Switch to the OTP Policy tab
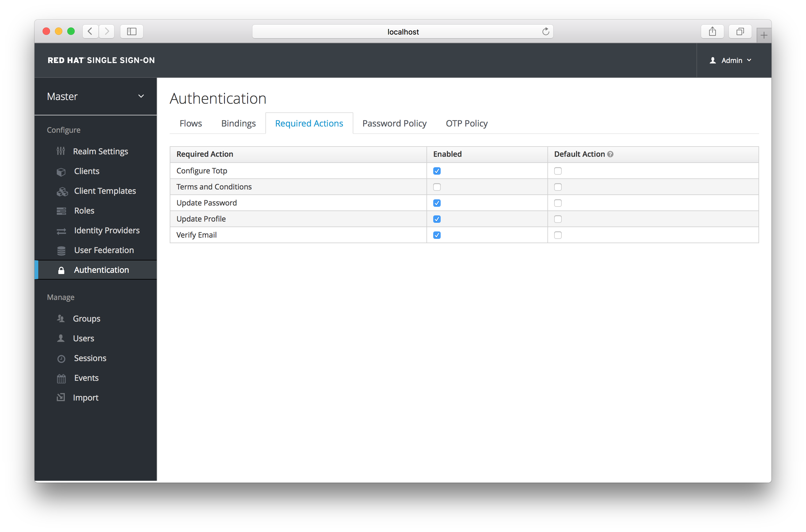Screen dimensions: 806x532 pyautogui.click(x=467, y=123)
